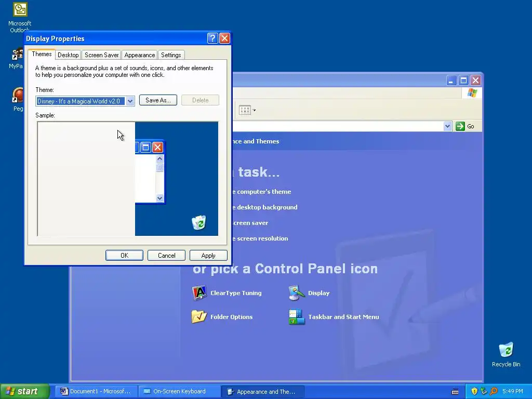Click the Save As button
532x399 pixels.
pos(158,100)
